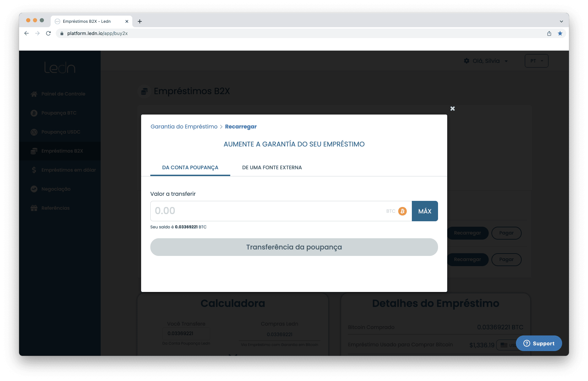The height and width of the screenshot is (381, 588).
Task: Click the balance text 0.03369221 BTC
Action: (x=190, y=227)
